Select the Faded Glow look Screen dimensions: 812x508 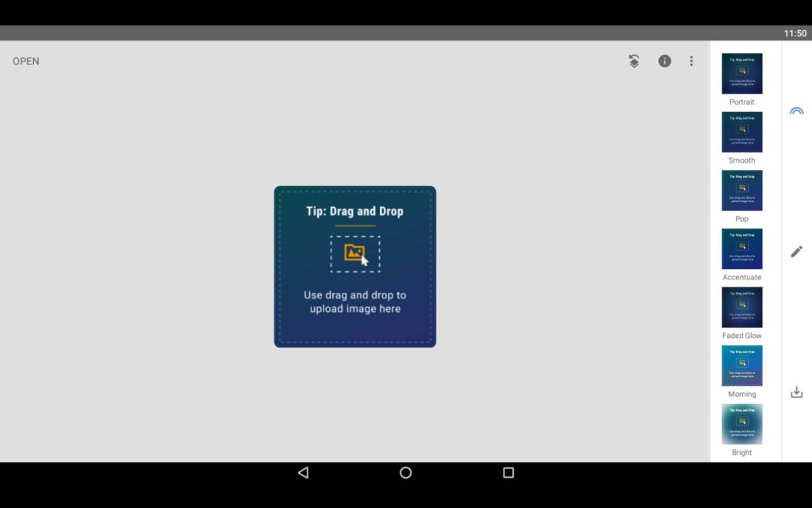click(741, 307)
